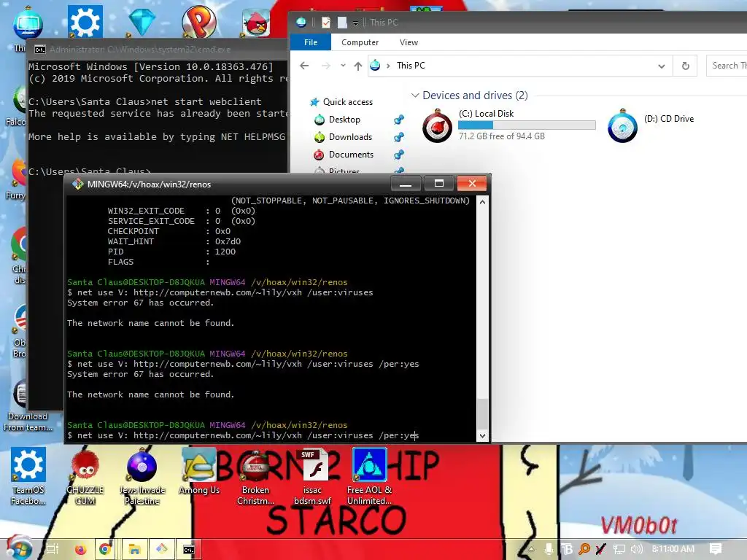The height and width of the screenshot is (560, 747).
Task: Click the New Folder icon in Explorer title bar
Action: 342,22
